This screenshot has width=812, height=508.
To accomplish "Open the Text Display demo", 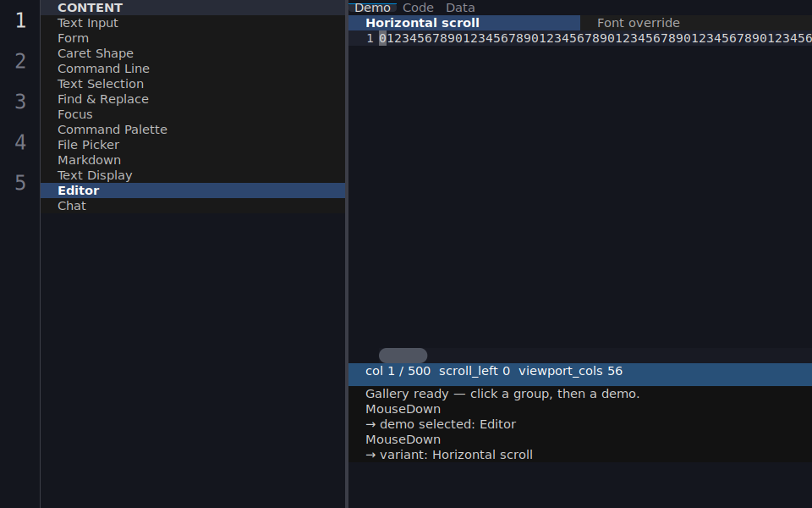I will coord(193,175).
